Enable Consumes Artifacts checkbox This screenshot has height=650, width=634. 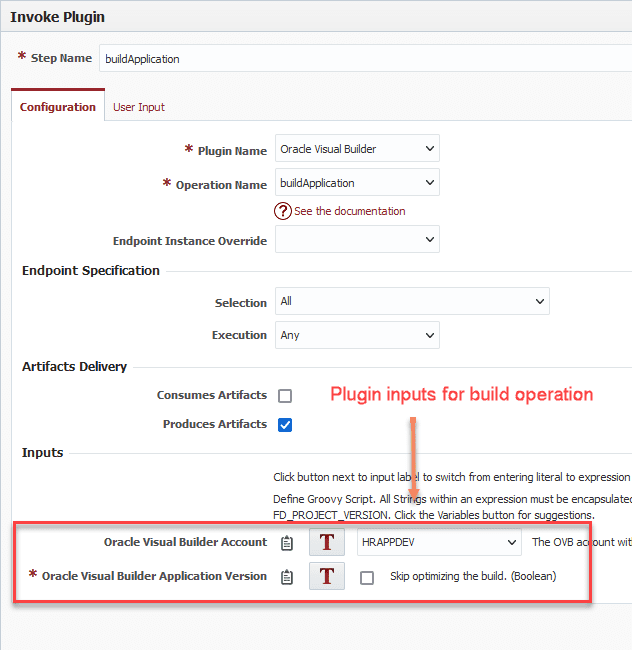[285, 396]
